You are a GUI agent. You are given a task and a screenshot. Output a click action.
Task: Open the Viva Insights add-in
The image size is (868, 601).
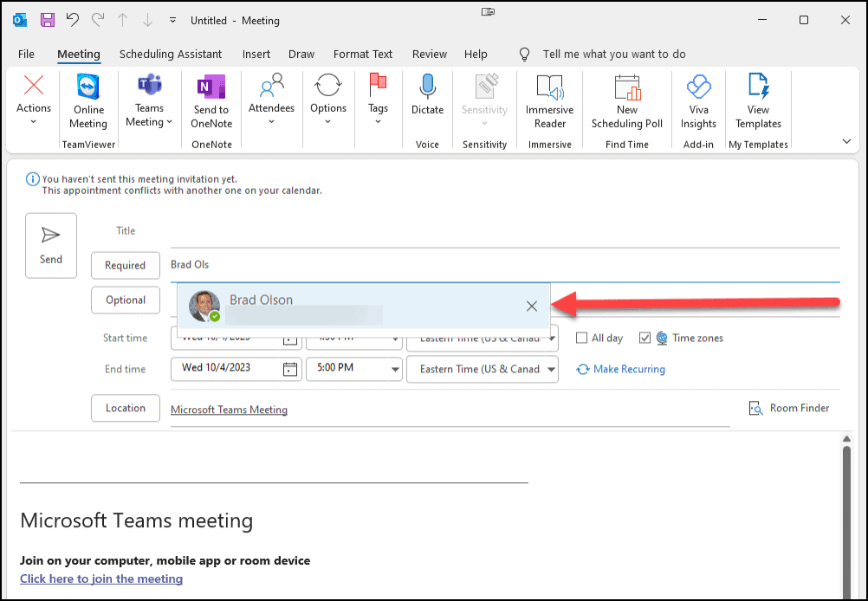(x=698, y=102)
